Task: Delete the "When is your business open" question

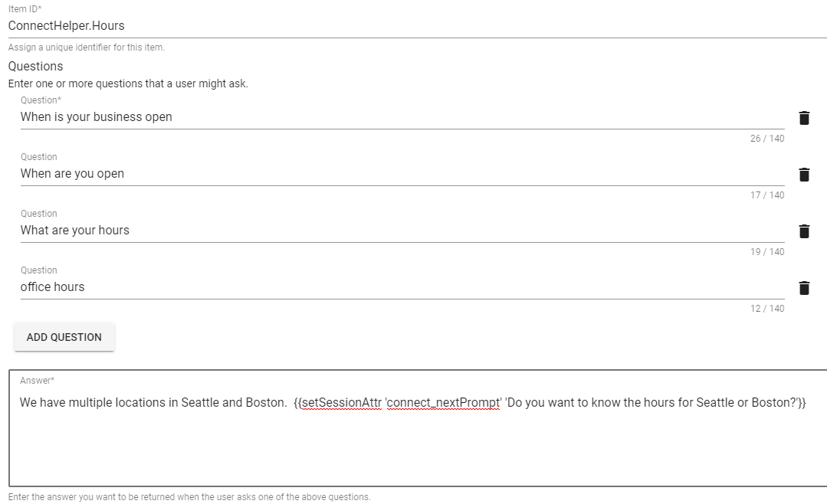Action: [803, 117]
